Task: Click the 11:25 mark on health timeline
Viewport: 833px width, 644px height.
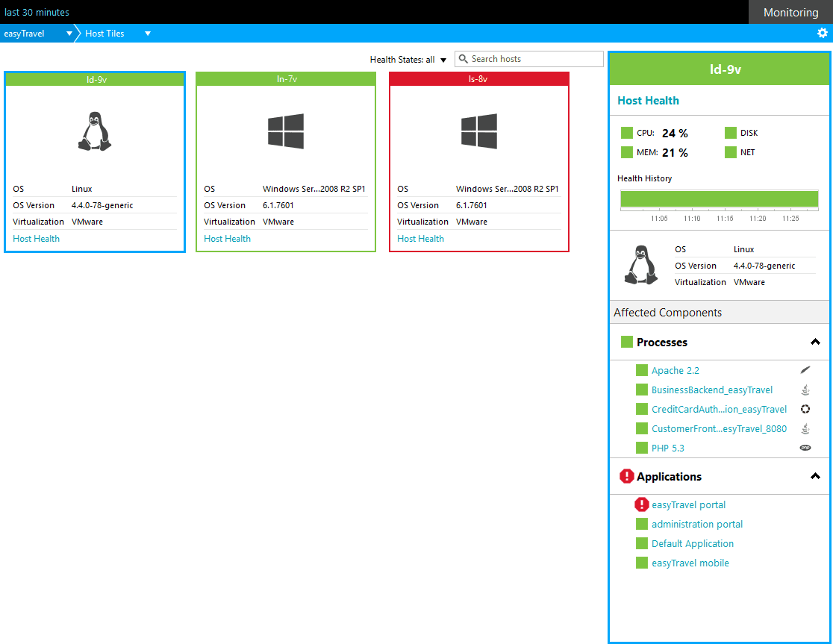Action: pyautogui.click(x=790, y=218)
